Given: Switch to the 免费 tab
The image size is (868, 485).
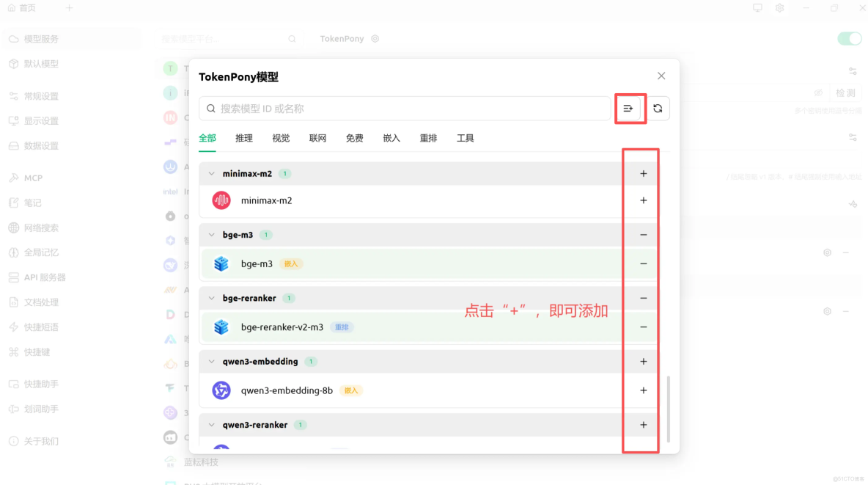Looking at the screenshot, I should coord(354,137).
